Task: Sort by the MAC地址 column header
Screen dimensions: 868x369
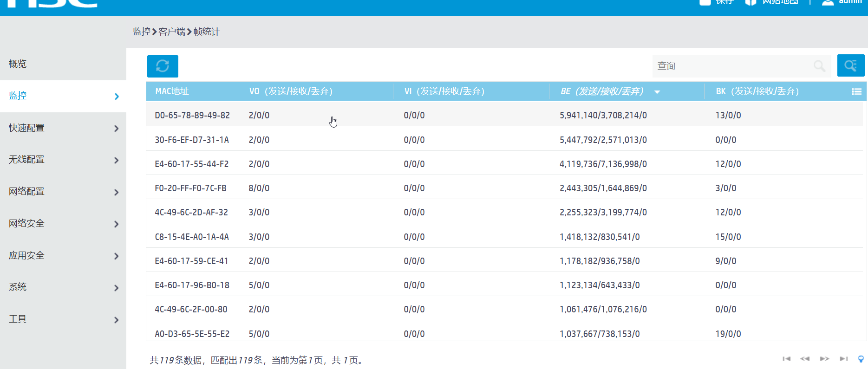Action: (172, 91)
